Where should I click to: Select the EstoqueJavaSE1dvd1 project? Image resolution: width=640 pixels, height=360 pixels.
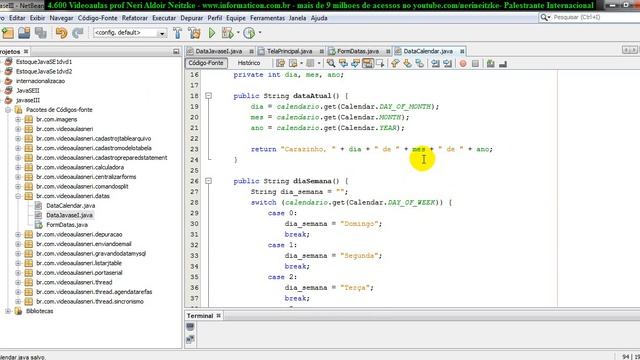(44, 62)
